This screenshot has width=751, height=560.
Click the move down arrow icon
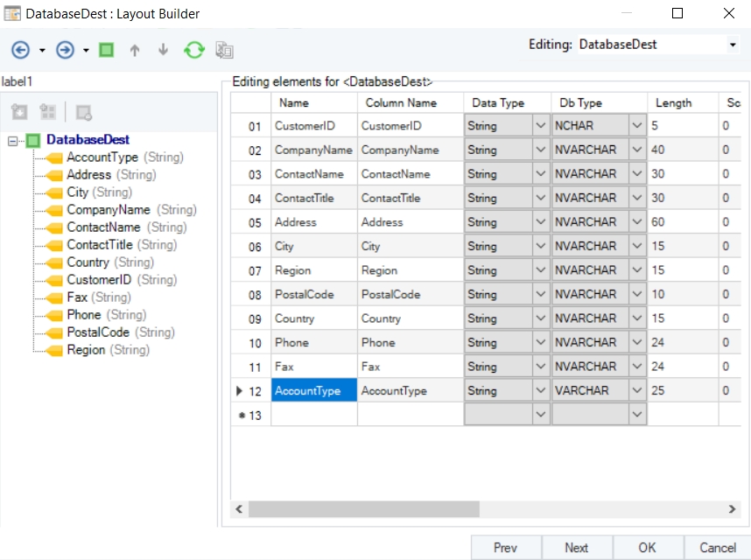tap(163, 50)
